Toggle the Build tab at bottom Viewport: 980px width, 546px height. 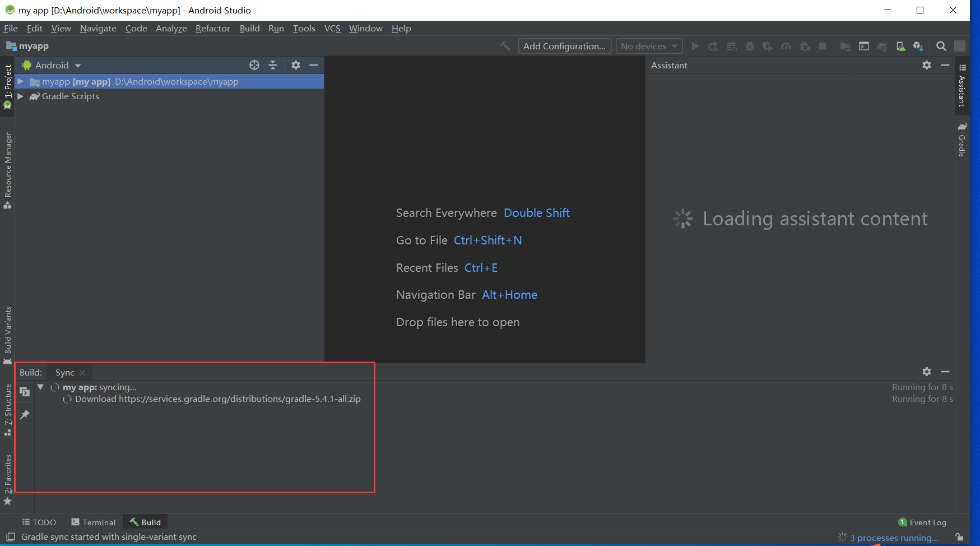(145, 522)
